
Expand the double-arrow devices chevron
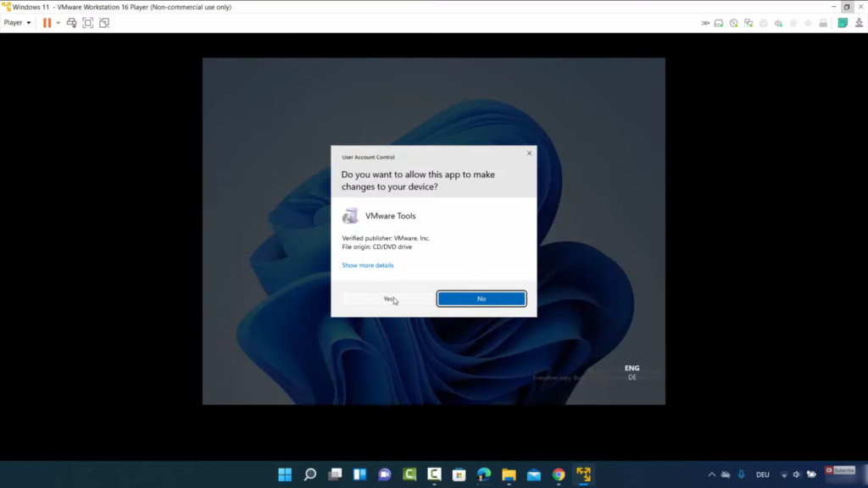click(x=704, y=23)
